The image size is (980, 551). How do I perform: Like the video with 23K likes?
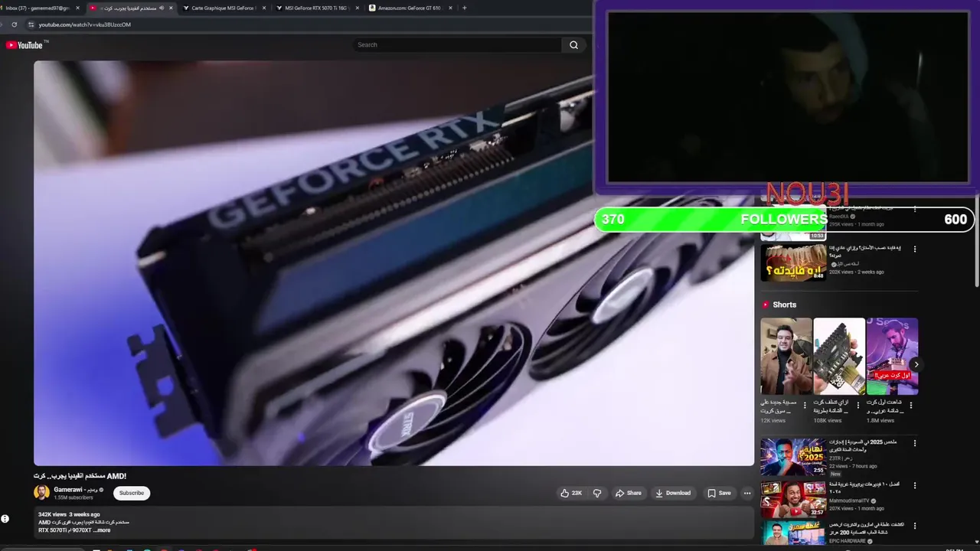point(571,493)
